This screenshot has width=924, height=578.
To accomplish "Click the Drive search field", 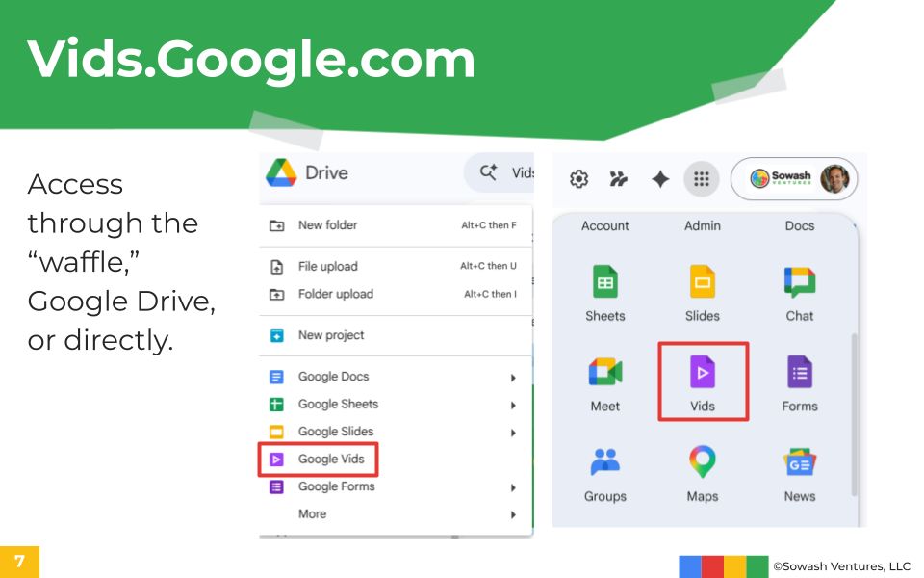I will click(x=499, y=172).
